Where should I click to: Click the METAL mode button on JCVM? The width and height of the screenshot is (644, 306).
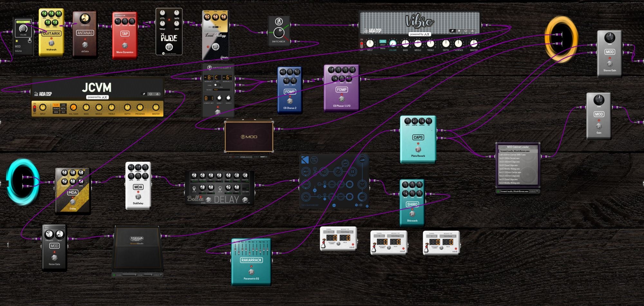pos(63,109)
